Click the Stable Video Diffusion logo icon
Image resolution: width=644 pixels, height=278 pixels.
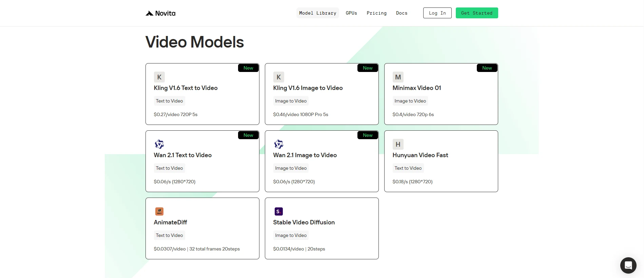tap(279, 211)
